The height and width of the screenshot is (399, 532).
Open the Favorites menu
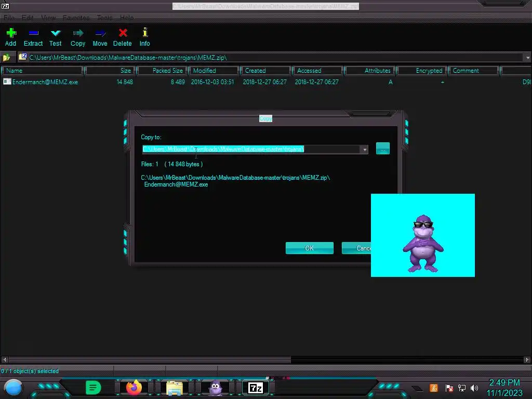click(76, 18)
